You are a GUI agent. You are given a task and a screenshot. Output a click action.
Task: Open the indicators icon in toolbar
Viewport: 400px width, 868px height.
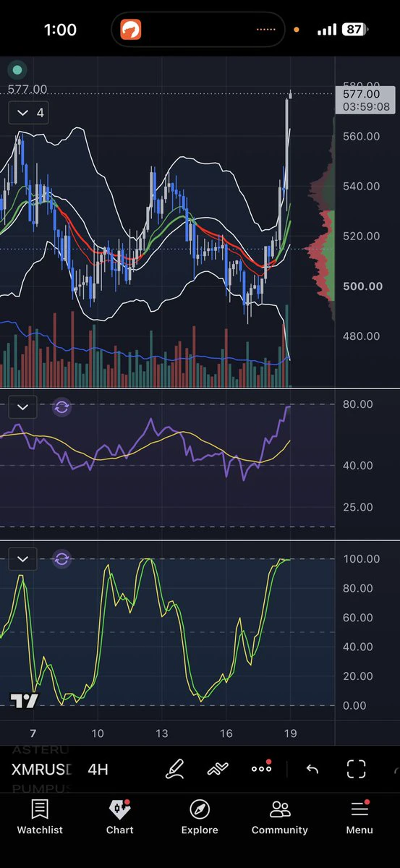point(218,769)
